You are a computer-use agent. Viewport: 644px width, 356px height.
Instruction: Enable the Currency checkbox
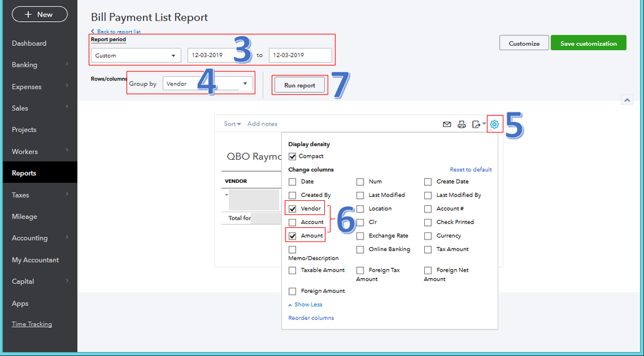[428, 236]
